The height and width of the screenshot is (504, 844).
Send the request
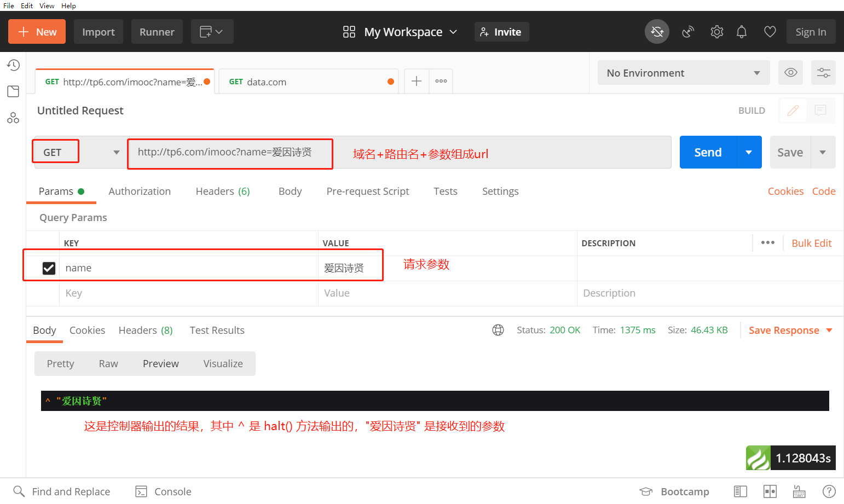(708, 152)
